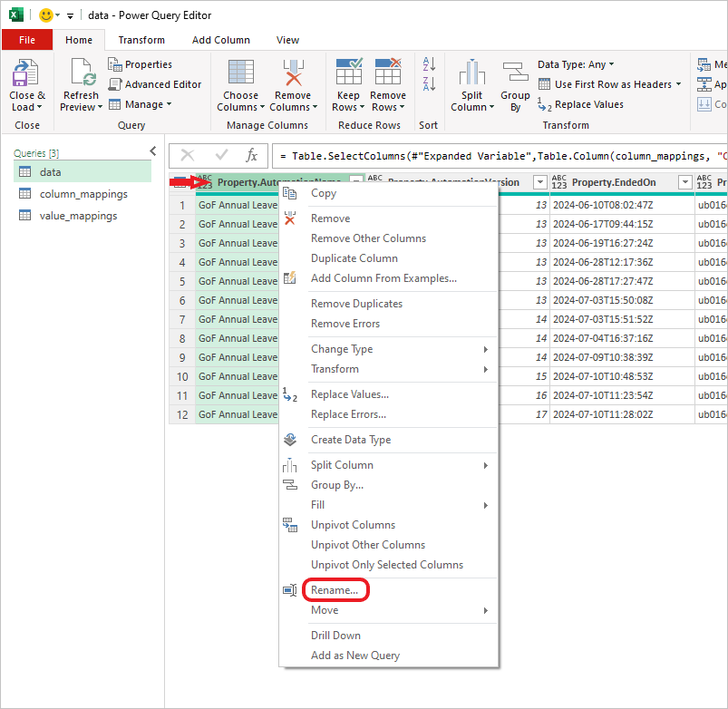Choose Group By in context menu
The width and height of the screenshot is (728, 709).
click(x=389, y=485)
